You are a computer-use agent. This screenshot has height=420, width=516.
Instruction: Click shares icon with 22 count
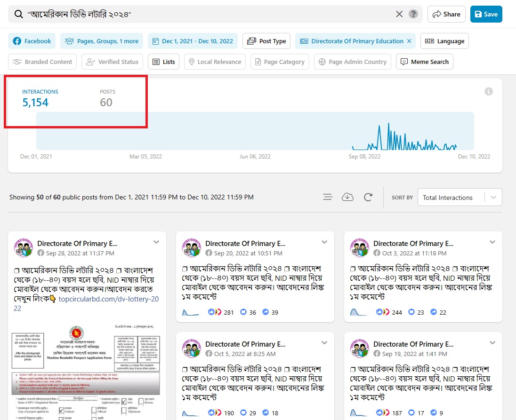[434, 312]
